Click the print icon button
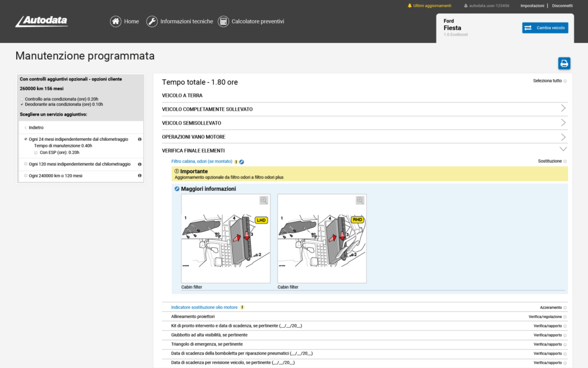588x368 pixels. click(x=564, y=63)
